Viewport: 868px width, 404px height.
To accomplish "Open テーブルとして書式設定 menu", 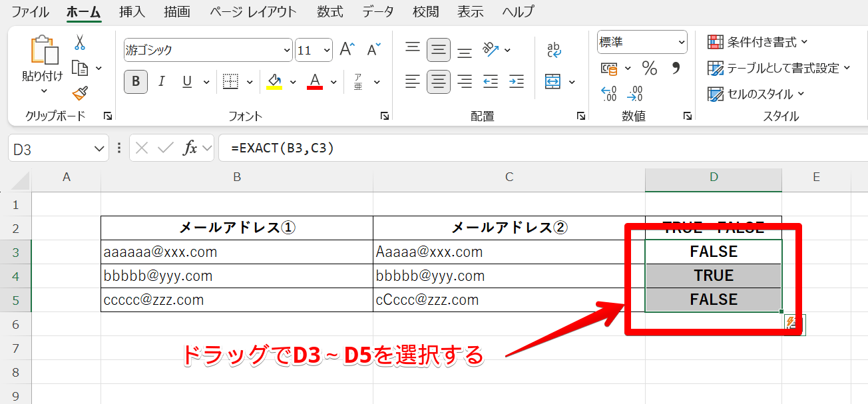I will (779, 68).
